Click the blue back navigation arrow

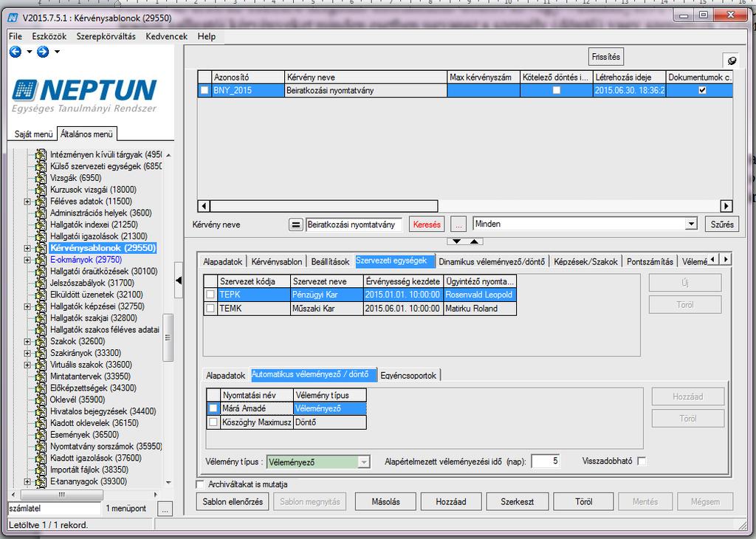click(16, 52)
